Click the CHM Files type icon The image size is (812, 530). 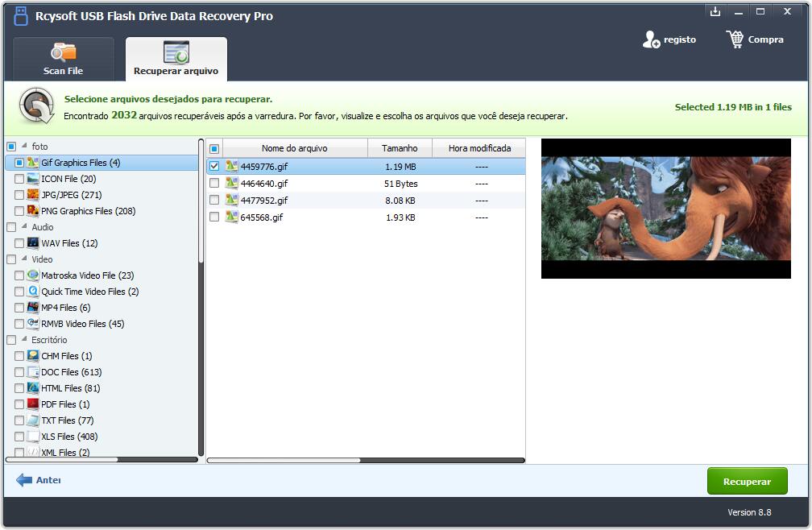(32, 355)
